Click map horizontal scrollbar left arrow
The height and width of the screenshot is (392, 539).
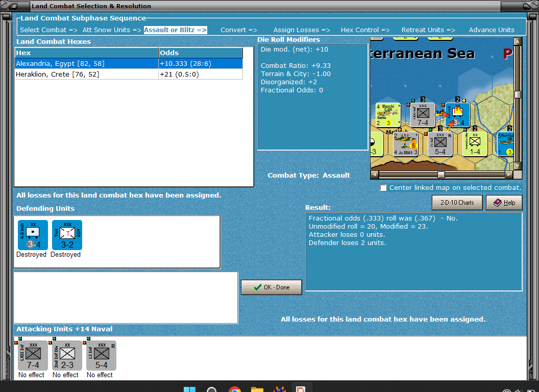point(374,175)
